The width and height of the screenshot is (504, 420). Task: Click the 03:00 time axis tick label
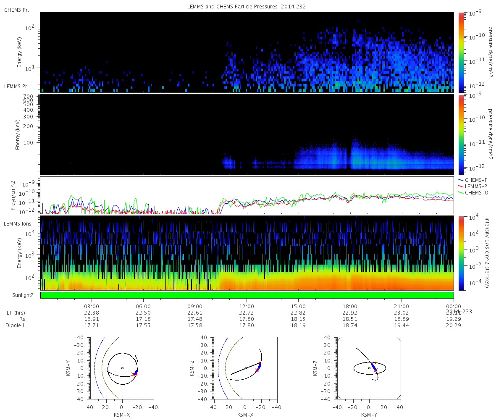(92, 306)
